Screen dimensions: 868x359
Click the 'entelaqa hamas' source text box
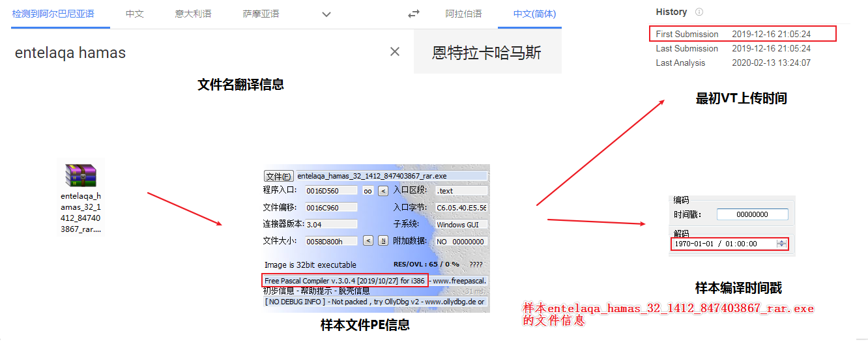click(195, 53)
